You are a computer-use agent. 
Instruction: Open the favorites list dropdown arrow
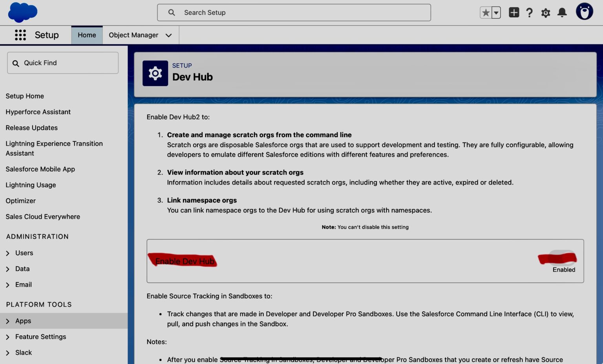point(495,12)
